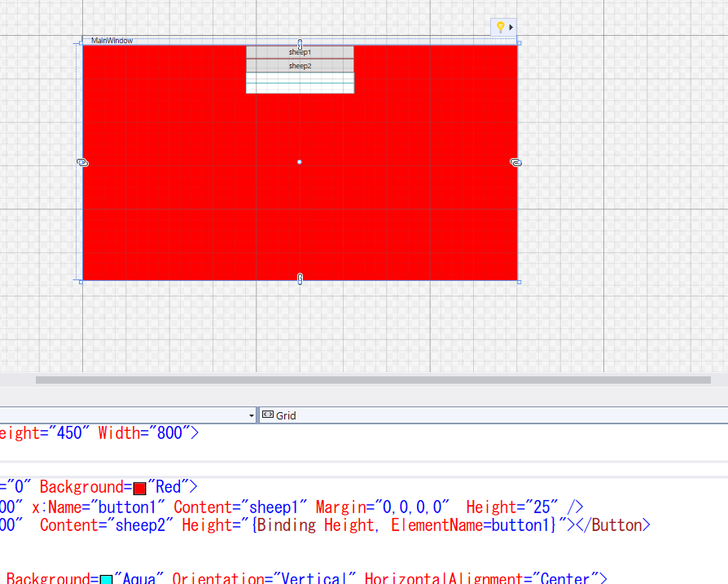The width and height of the screenshot is (728, 584).
Task: Click the bottom-left resize handle of the window
Action: pos(81,282)
